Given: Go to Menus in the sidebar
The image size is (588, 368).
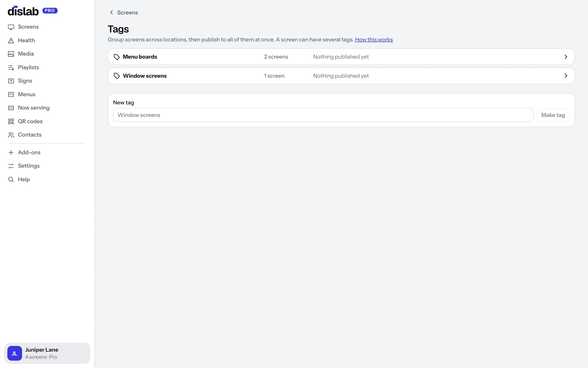Looking at the screenshot, I should click(27, 94).
